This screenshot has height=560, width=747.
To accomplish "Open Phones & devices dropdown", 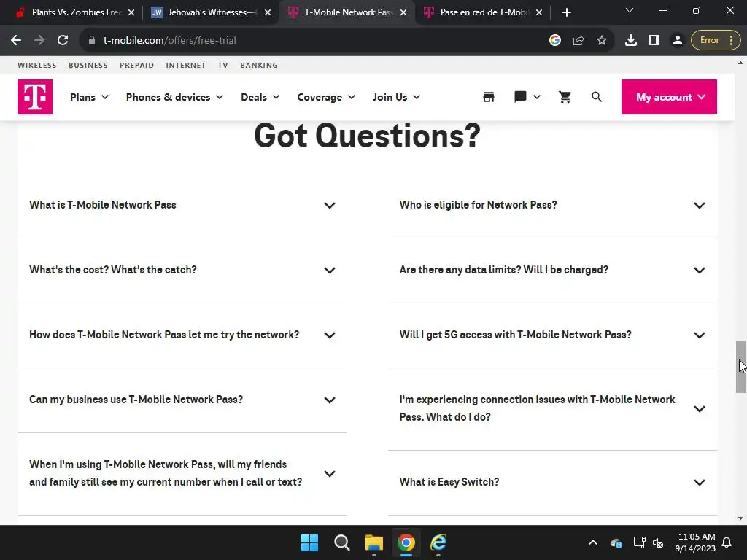I will [174, 97].
